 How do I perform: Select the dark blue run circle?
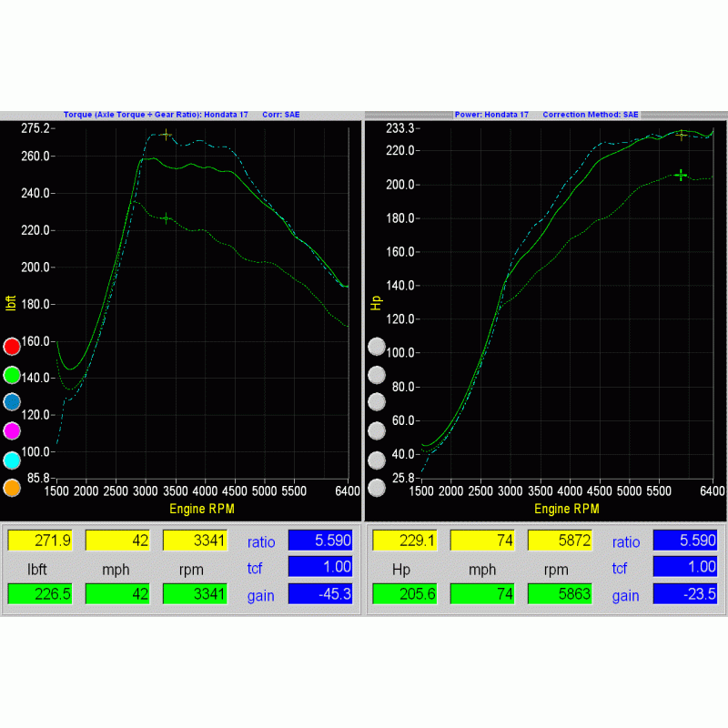click(13, 402)
